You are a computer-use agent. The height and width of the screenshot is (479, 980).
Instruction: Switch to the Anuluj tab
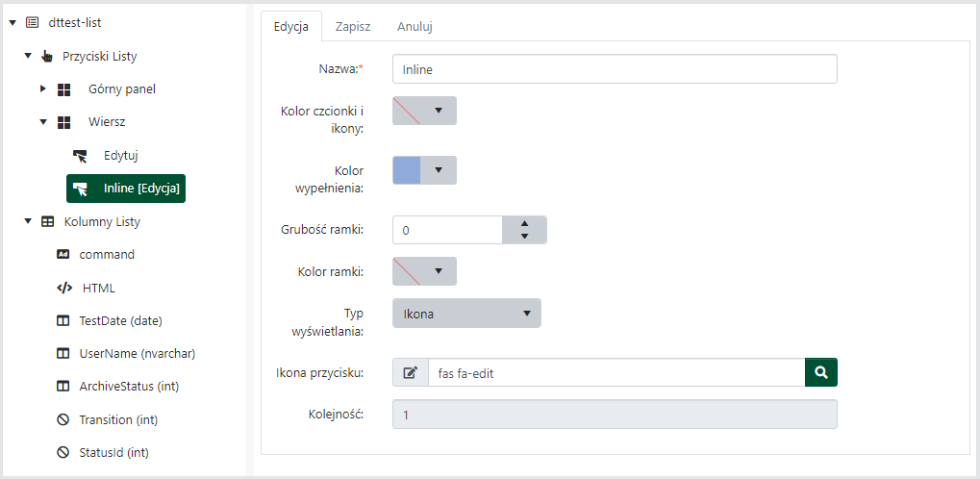coord(415,27)
